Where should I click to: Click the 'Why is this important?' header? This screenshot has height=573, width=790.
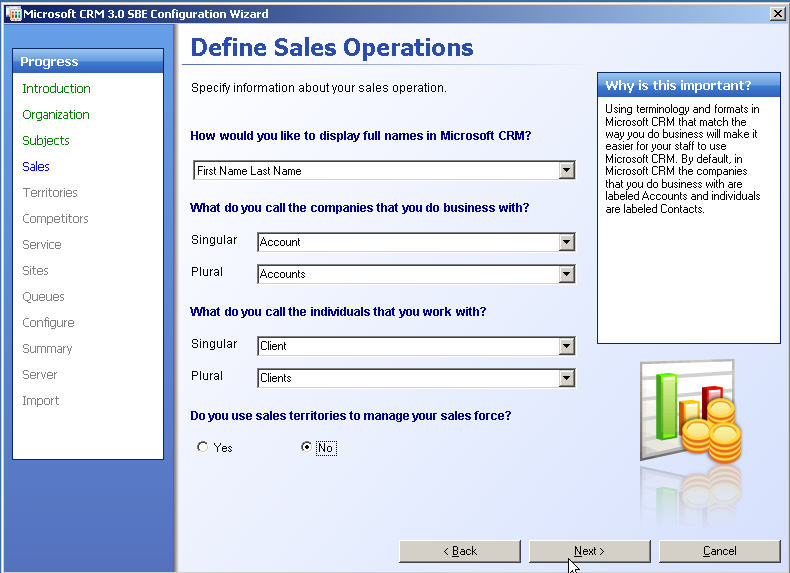tap(689, 85)
